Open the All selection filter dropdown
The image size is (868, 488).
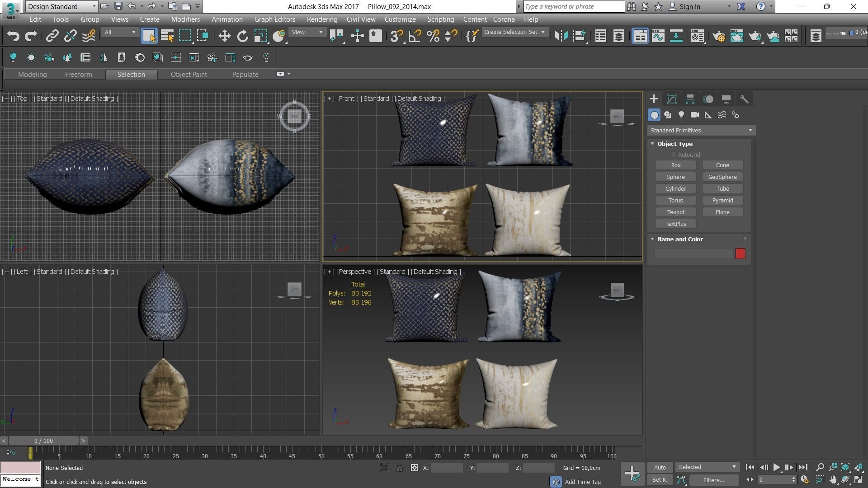[120, 32]
